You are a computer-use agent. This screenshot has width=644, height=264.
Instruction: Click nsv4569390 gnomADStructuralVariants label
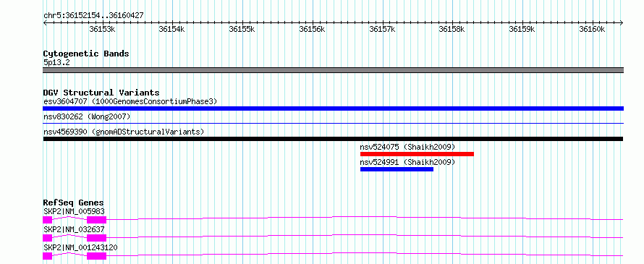[124, 132]
